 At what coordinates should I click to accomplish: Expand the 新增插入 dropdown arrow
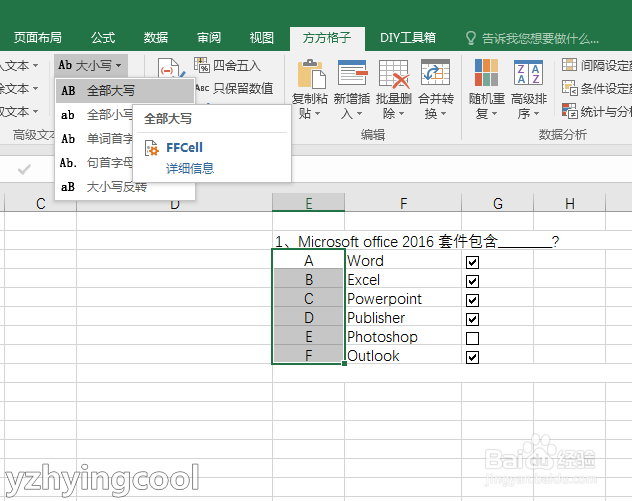click(360, 114)
